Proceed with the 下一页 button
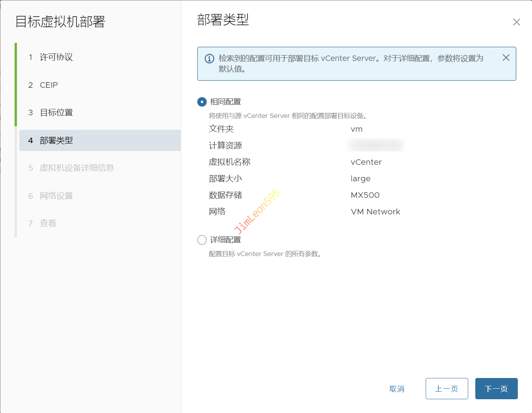The width and height of the screenshot is (532, 413). click(x=496, y=389)
